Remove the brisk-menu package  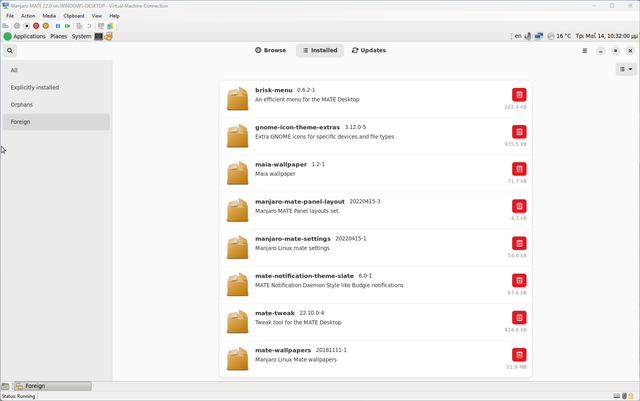(x=519, y=95)
